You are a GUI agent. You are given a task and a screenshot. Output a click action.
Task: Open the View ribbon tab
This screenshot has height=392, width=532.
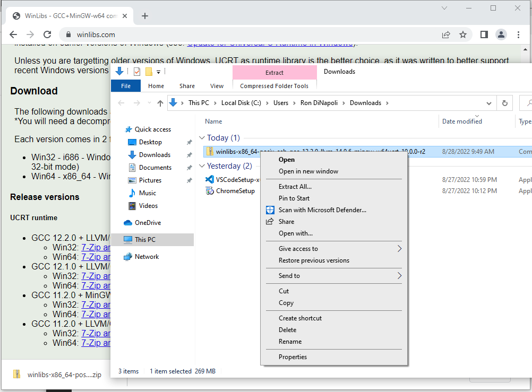[217, 86]
